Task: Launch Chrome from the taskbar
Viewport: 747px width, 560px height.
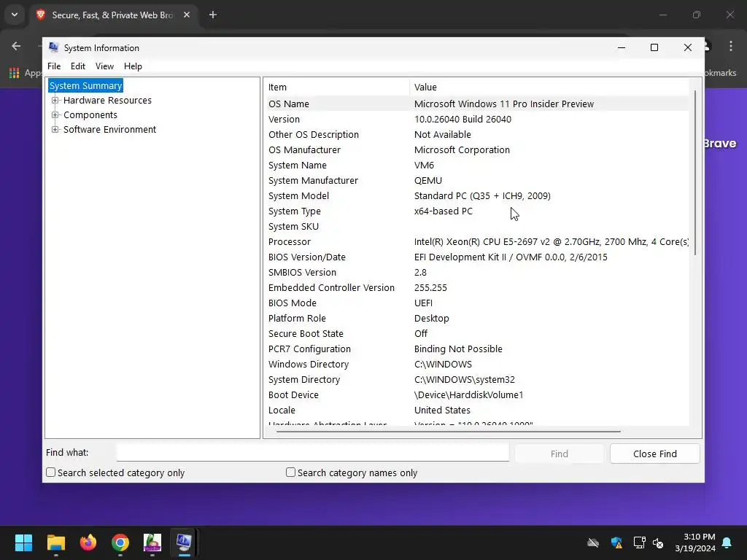Action: point(120,542)
